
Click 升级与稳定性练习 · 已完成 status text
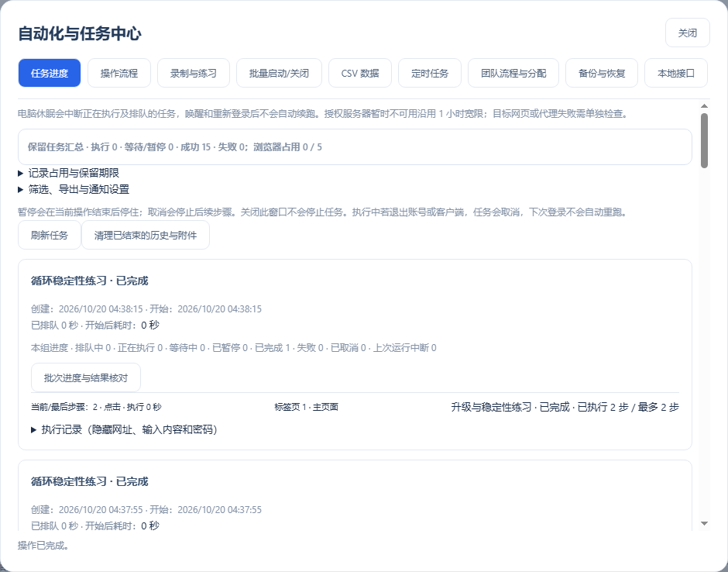coord(565,407)
